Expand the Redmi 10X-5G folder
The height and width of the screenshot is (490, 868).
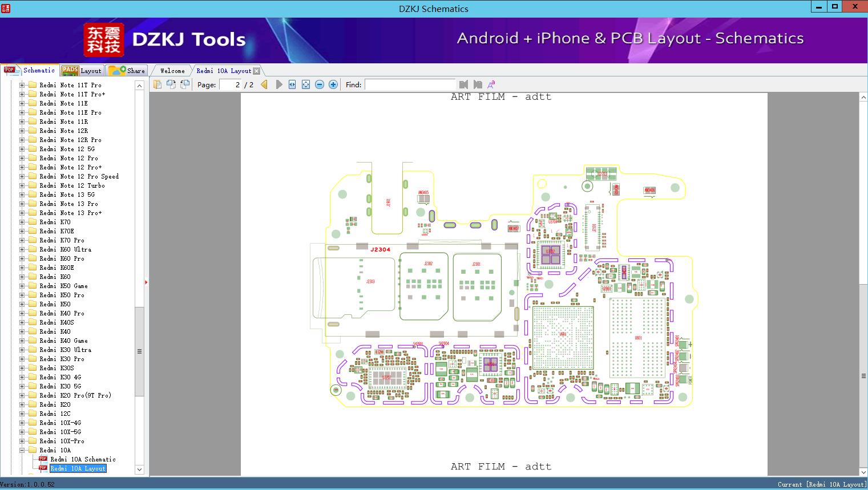click(22, 432)
